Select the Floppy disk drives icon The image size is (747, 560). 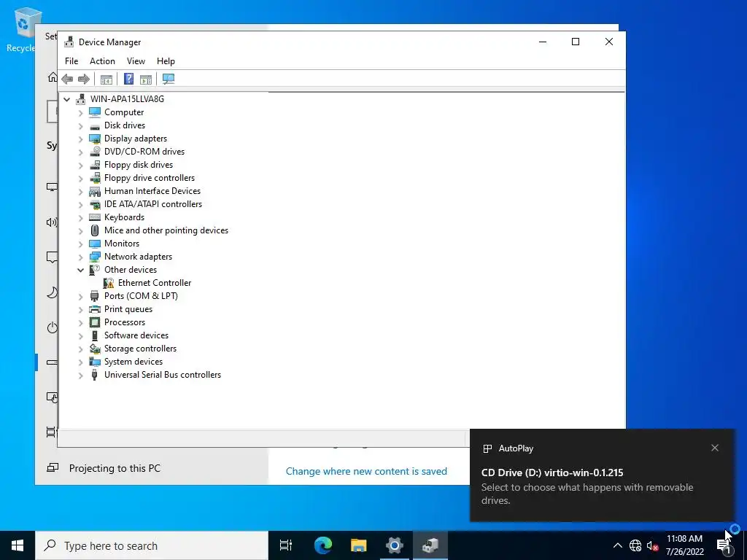click(x=95, y=165)
